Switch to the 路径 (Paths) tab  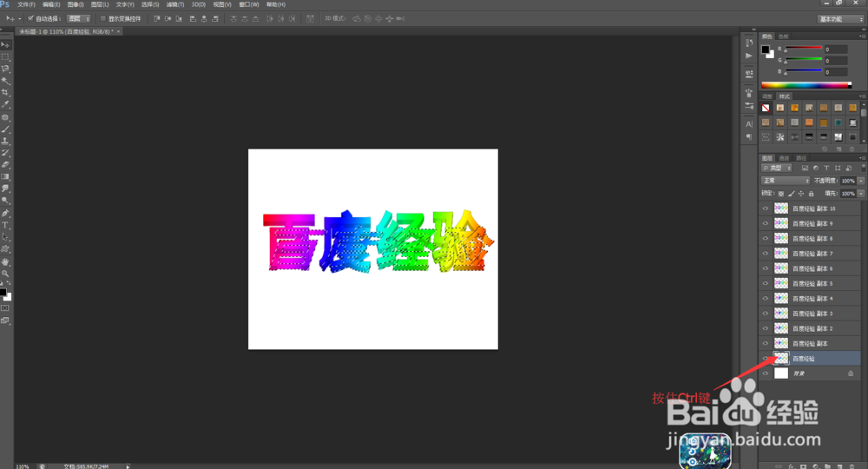pyautogui.click(x=801, y=158)
